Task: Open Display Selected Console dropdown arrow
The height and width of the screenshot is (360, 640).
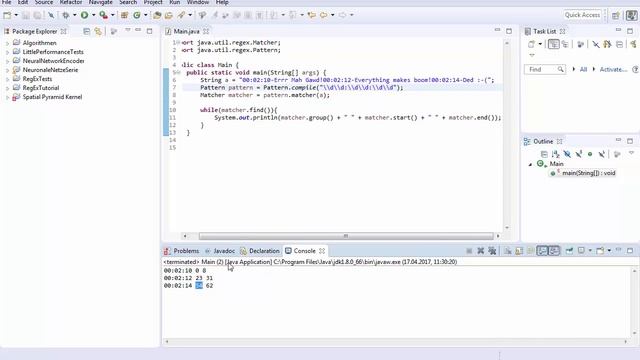Action: (x=590, y=251)
